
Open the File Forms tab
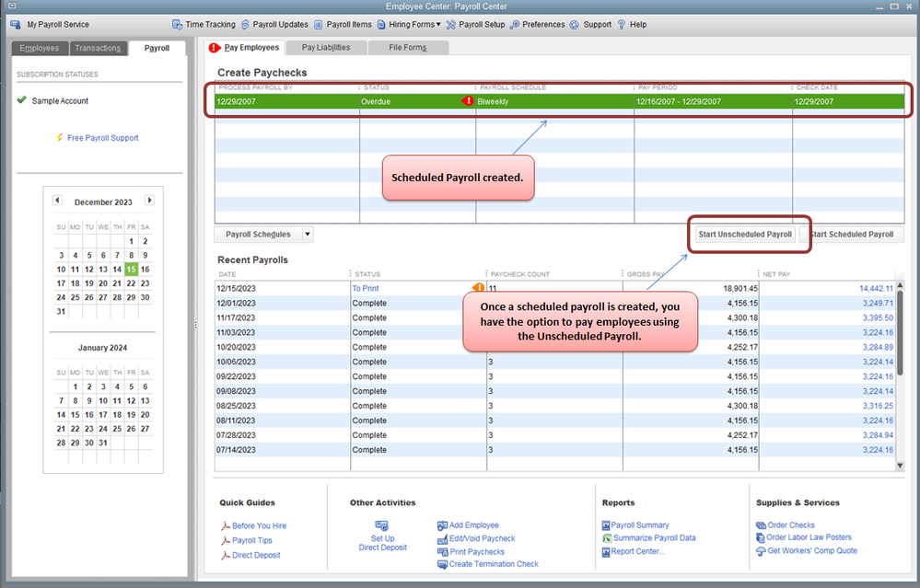(x=408, y=48)
